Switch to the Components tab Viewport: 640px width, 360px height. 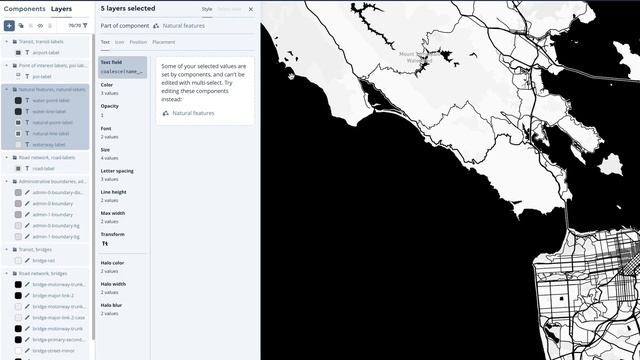point(24,9)
